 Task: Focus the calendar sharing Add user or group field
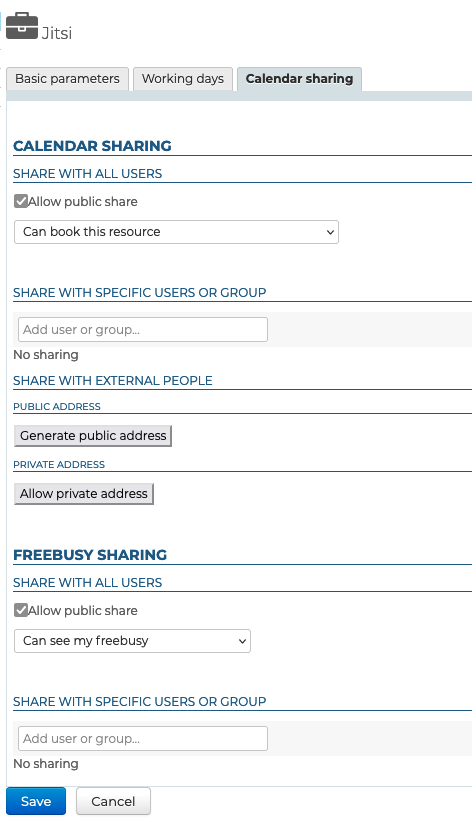143,329
